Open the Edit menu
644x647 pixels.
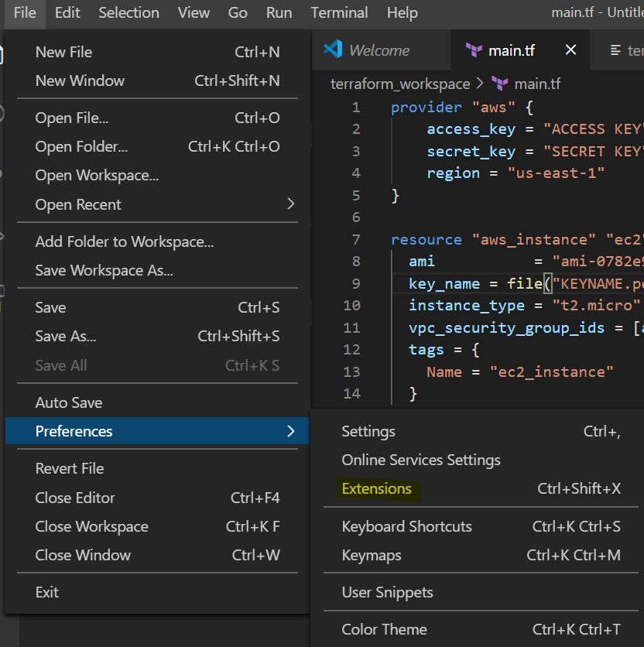[67, 13]
